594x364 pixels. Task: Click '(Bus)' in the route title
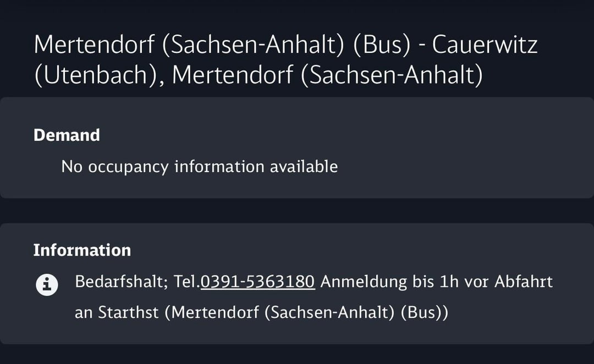(x=382, y=45)
